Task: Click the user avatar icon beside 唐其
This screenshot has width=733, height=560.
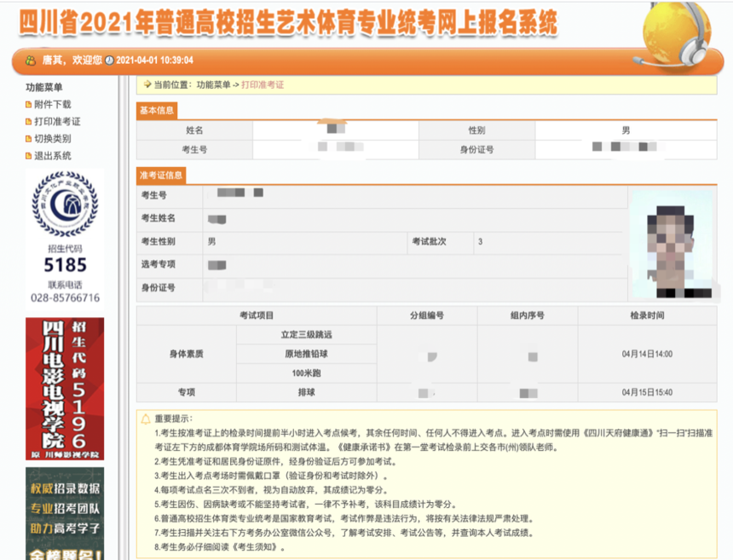Action: [x=31, y=61]
